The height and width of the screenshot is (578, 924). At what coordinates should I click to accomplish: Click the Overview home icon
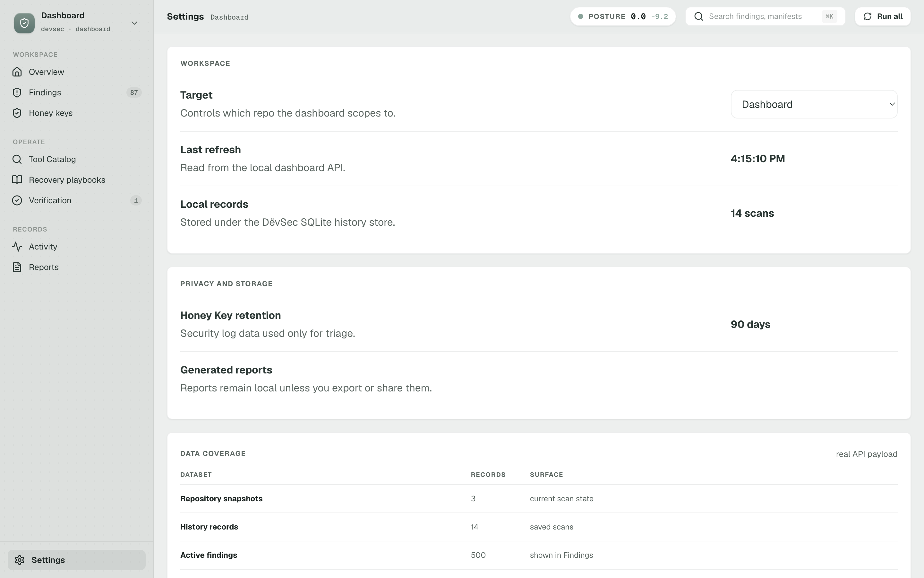click(17, 72)
